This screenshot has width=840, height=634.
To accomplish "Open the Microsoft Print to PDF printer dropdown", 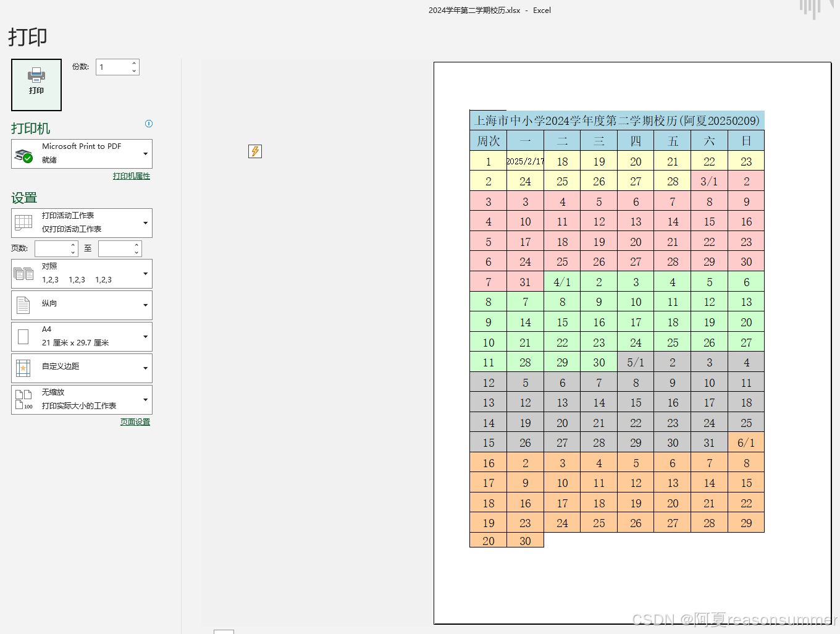I will [82, 154].
